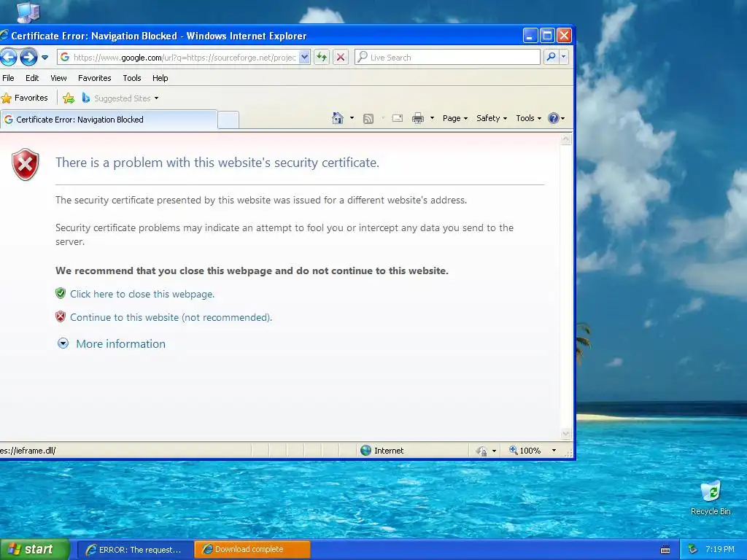This screenshot has height=560, width=747.
Task: Click the Protected Mode lock icon in status bar
Action: [481, 451]
